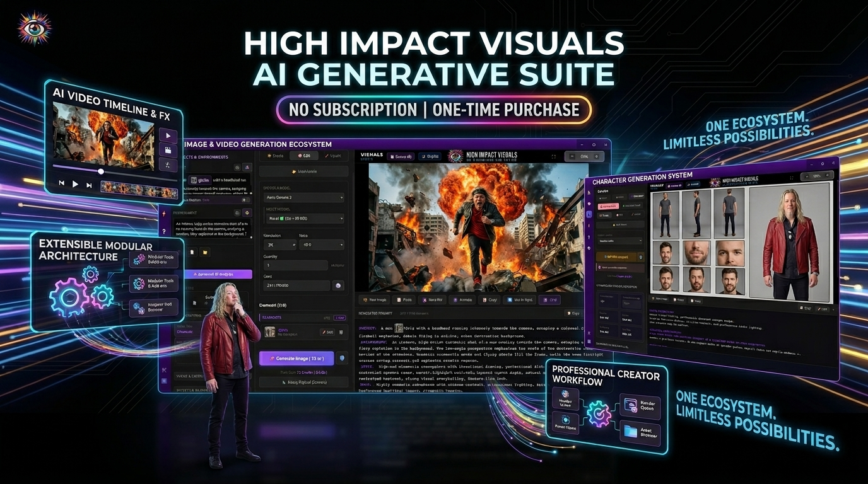Click the yellow folder icon in left prompt panel

pos(205,252)
